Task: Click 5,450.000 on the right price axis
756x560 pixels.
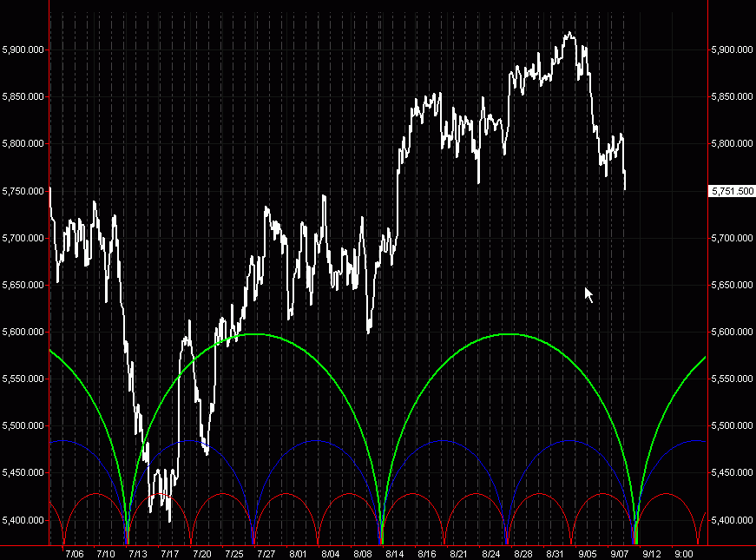Action: coord(732,472)
